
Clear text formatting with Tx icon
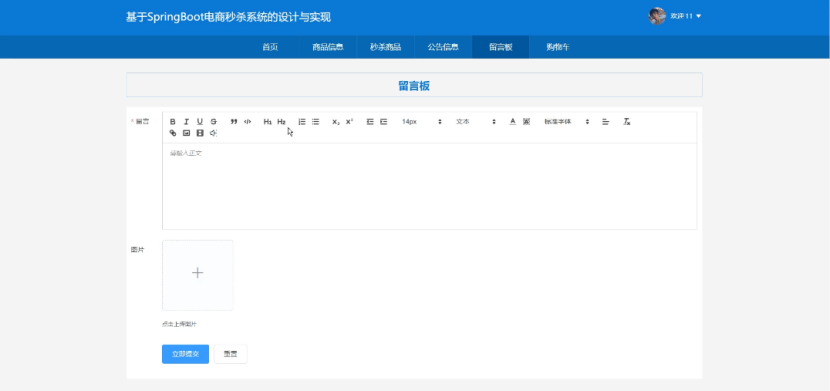[x=627, y=122]
